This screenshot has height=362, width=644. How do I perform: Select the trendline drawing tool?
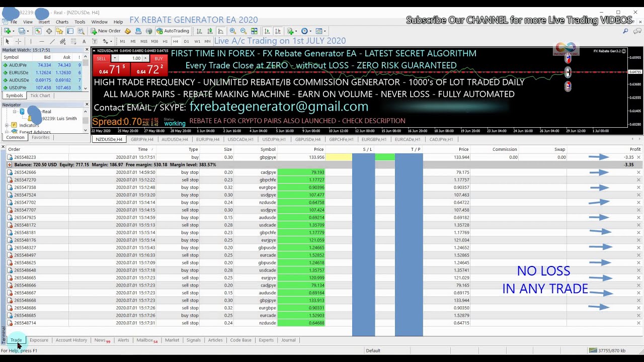click(52, 41)
